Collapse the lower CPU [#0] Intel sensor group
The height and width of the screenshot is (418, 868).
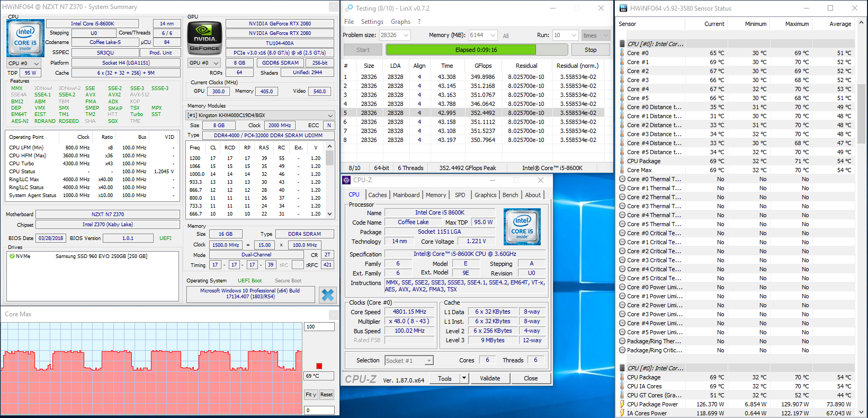click(x=622, y=368)
